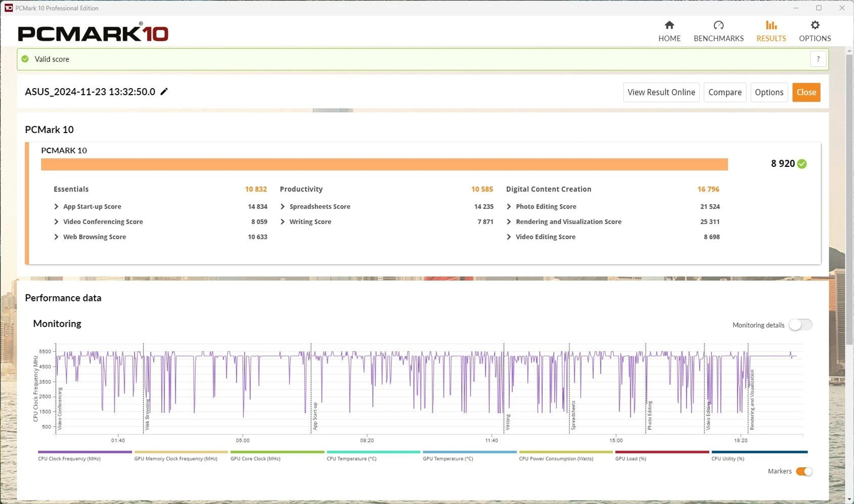The width and height of the screenshot is (854, 504).
Task: Click the Essentials heading
Action: [x=71, y=189]
